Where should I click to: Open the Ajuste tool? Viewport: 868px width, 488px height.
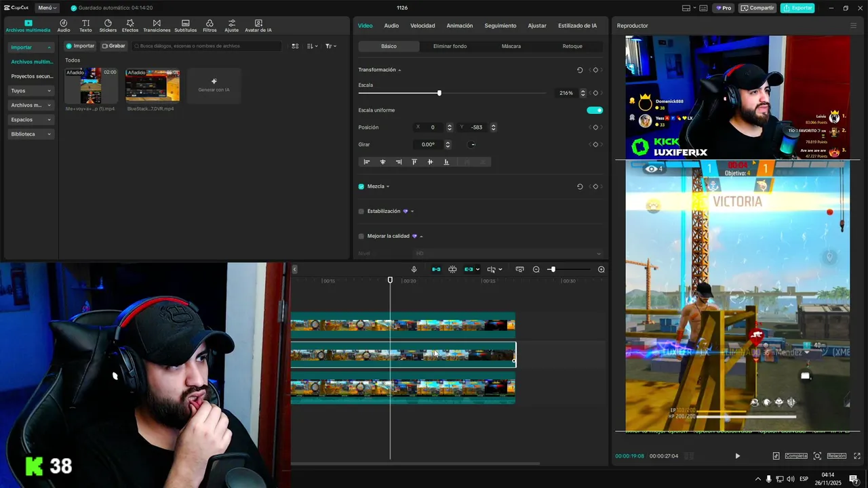coord(232,26)
